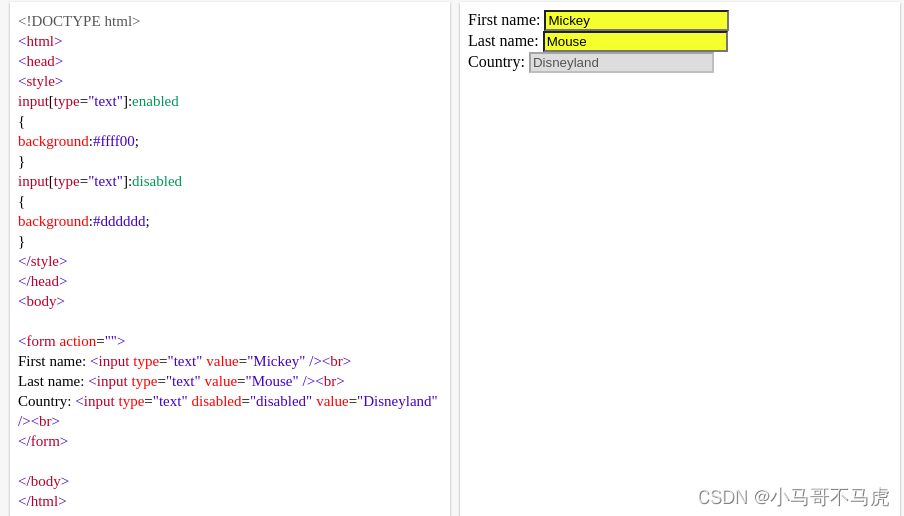Click the code line with value="Mouse"

click(x=181, y=382)
